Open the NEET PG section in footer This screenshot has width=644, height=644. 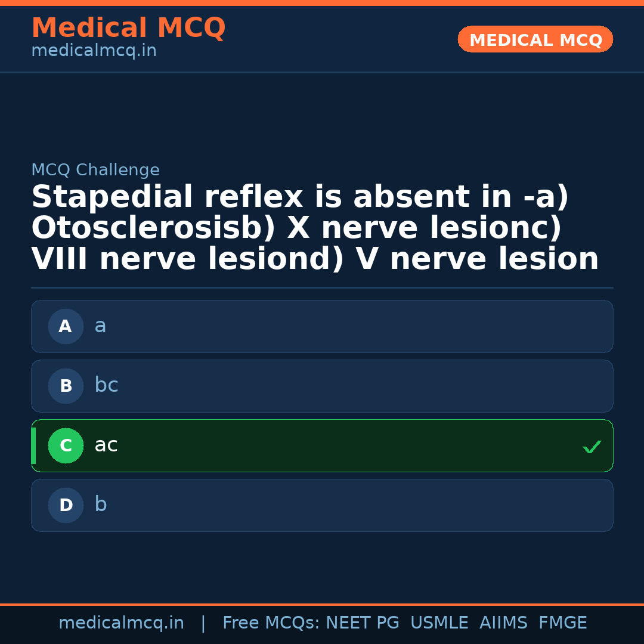pos(362,622)
